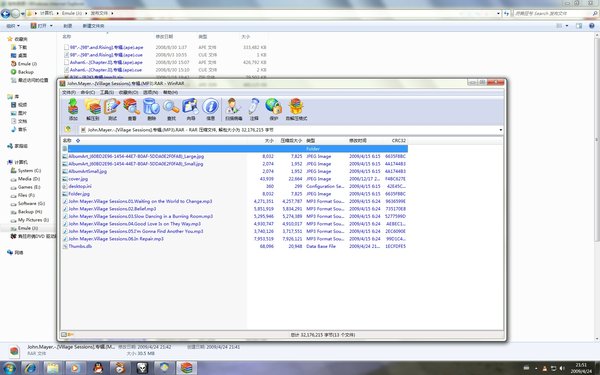This screenshot has height=375, width=600.
Task: Select My Pictures (I:) drive in sidebar
Action: pyautogui.click(x=33, y=220)
